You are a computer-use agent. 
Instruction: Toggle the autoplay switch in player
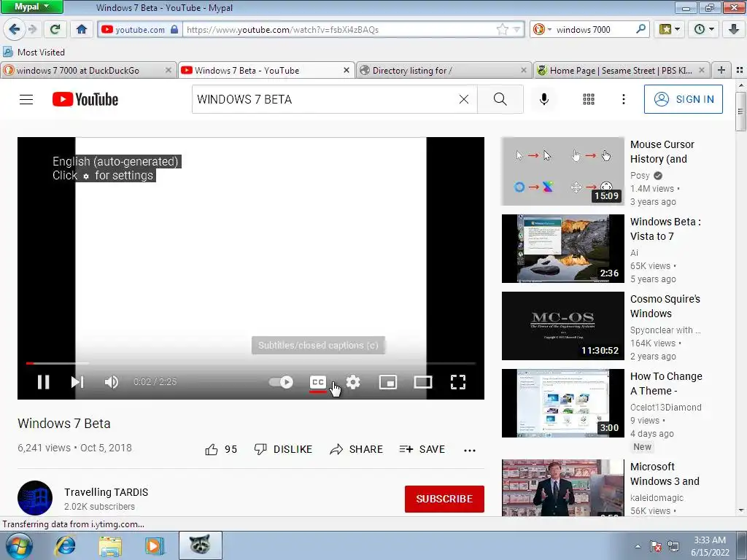pos(281,382)
